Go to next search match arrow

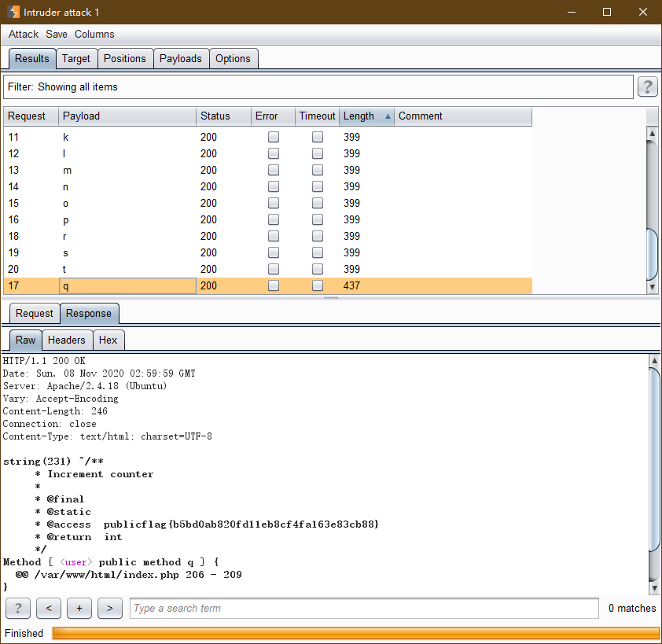tap(110, 608)
